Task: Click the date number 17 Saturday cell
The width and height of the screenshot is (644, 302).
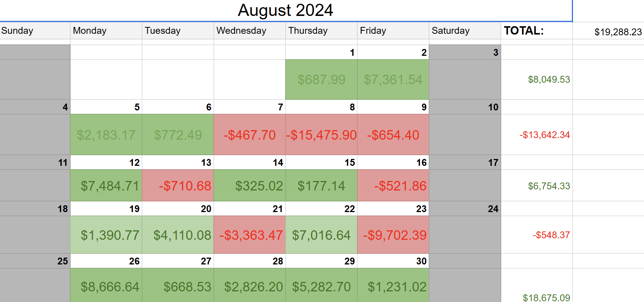Action: click(x=465, y=162)
